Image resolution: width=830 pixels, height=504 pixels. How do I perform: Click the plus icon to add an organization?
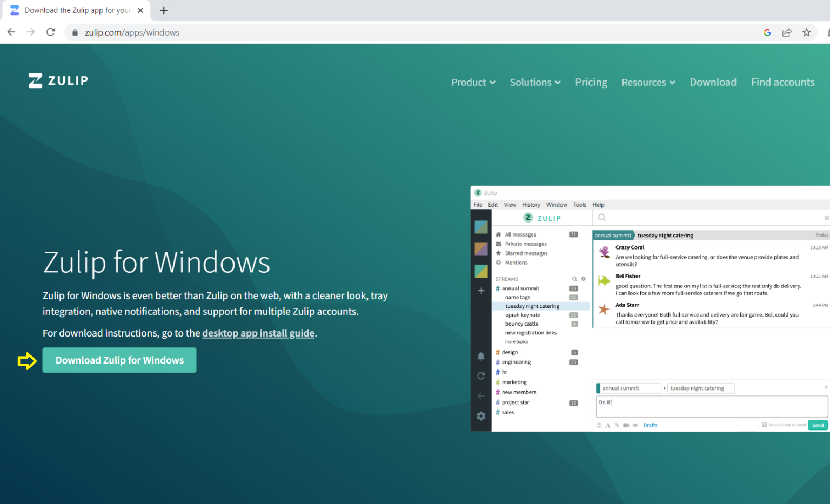481,290
